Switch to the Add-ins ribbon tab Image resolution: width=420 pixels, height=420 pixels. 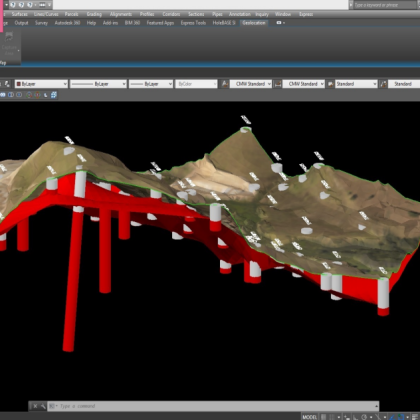110,23
